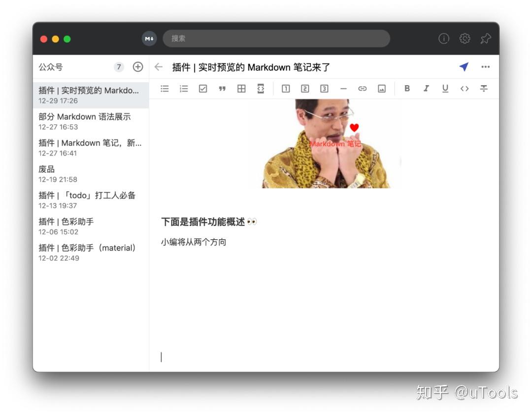532x415 pixels.
Task: Create a new note with the plus button
Action: click(138, 67)
